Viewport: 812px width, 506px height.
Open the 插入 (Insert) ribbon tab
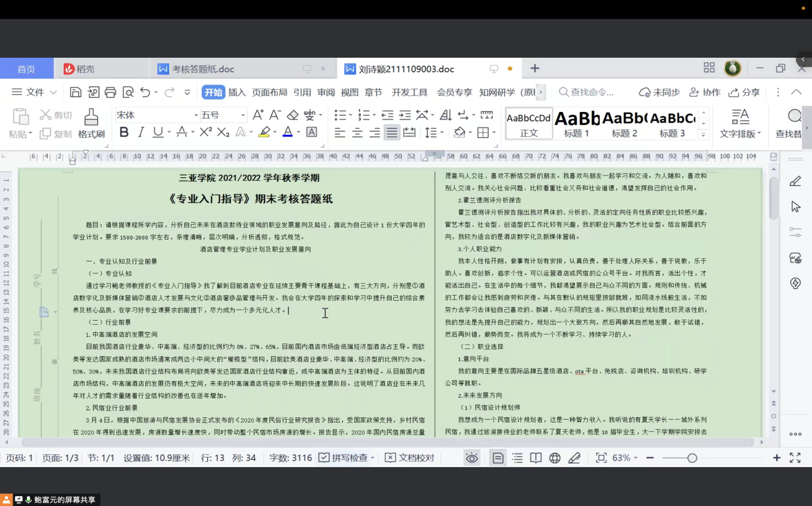237,92
